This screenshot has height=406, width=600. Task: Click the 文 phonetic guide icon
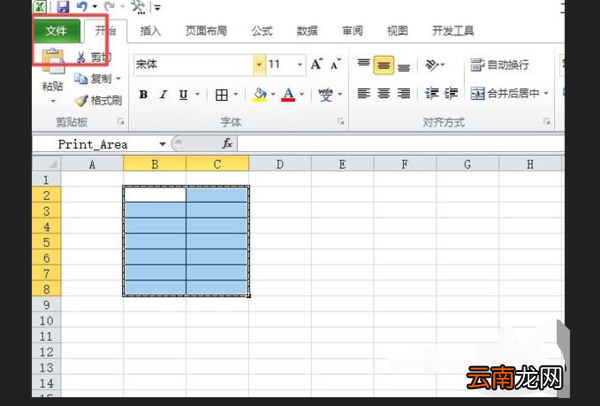pyautogui.click(x=326, y=94)
